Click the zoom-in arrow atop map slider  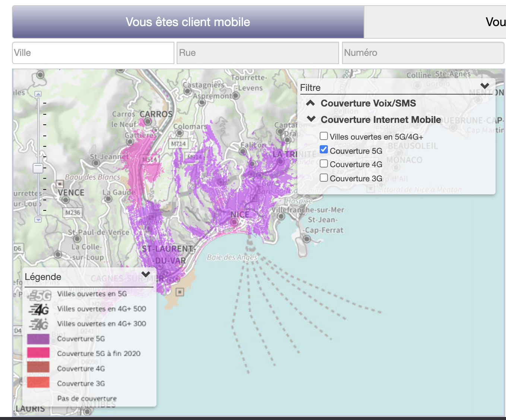coord(38,94)
